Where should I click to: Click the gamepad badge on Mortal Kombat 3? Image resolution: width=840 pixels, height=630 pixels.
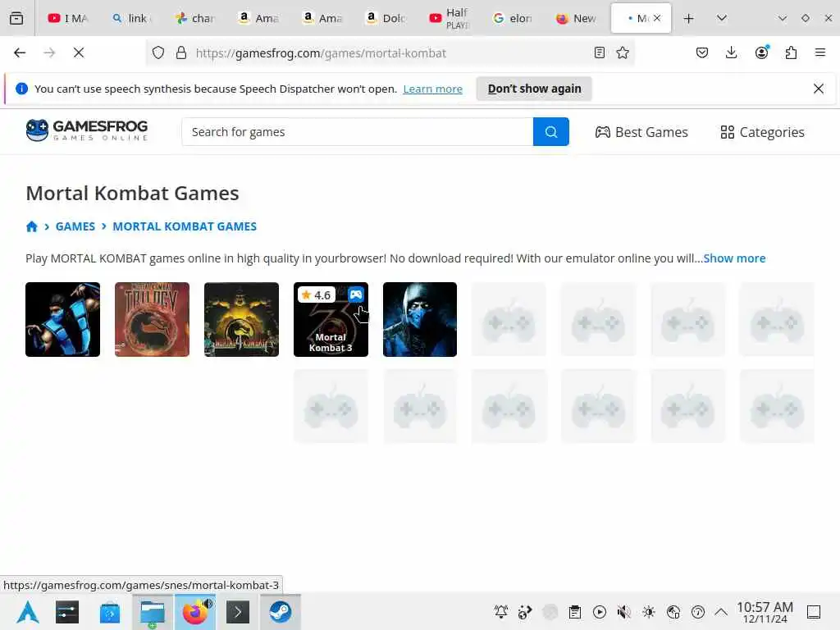[356, 294]
